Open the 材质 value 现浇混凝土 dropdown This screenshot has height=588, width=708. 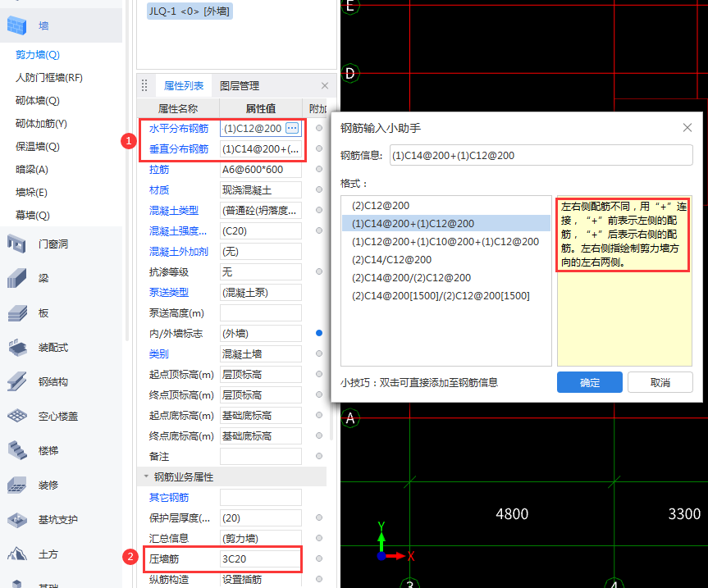coord(261,190)
